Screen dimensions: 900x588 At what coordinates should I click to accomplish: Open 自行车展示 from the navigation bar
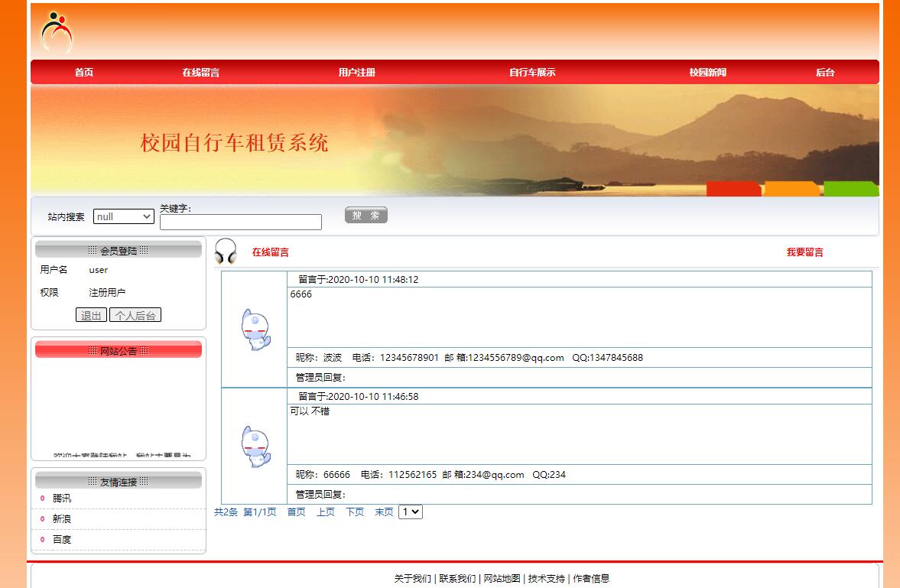(531, 73)
